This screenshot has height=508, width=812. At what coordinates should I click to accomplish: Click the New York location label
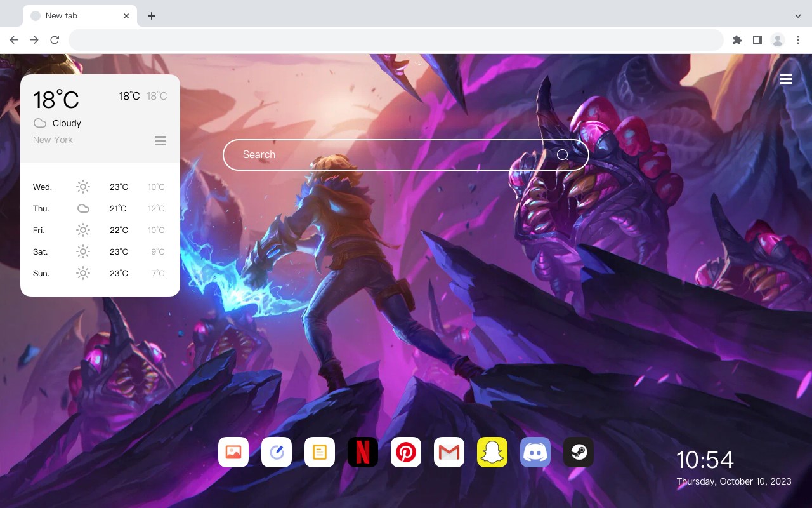[53, 140]
